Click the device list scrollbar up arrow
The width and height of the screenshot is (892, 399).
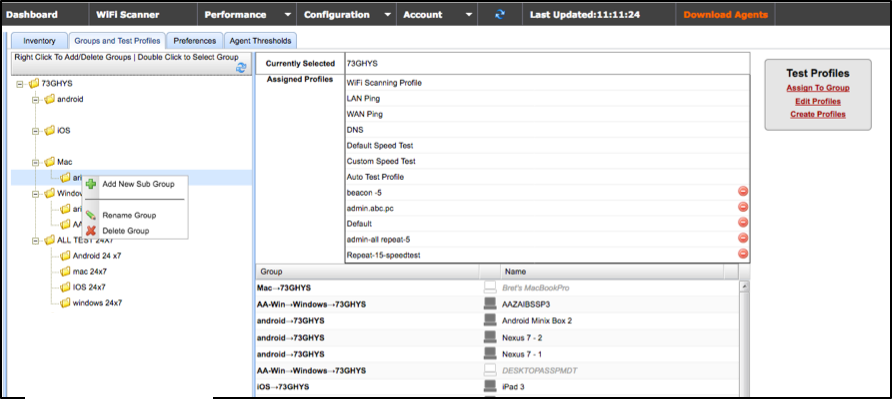[744, 286]
